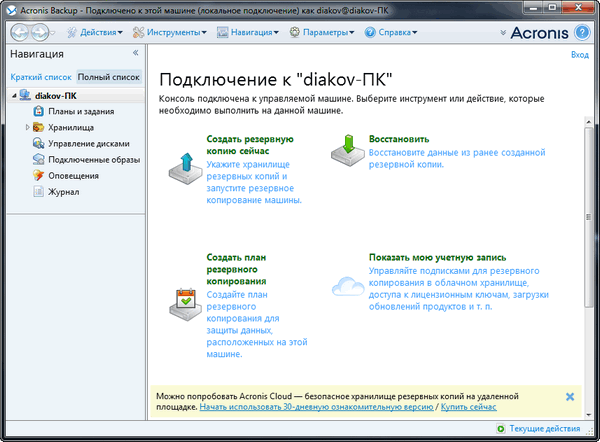
Task: Open the Действия menu
Action: [101, 33]
